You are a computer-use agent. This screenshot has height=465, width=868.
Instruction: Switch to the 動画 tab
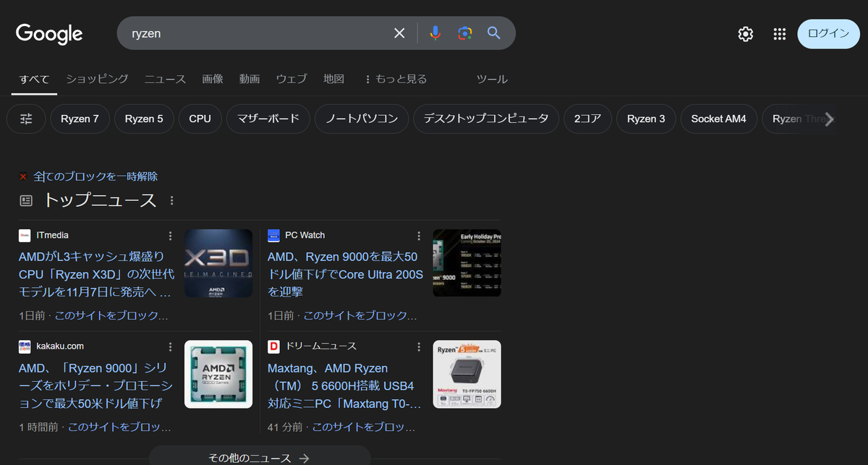[250, 79]
